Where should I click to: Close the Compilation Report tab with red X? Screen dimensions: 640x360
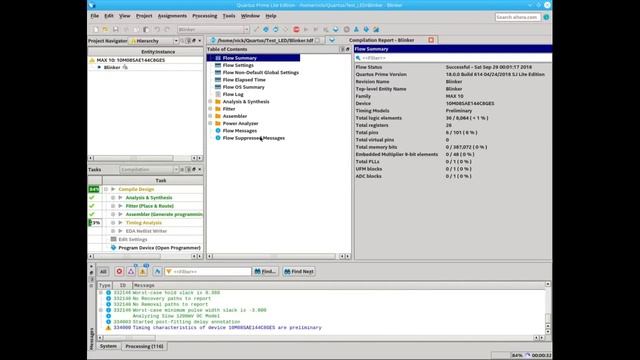(x=431, y=40)
